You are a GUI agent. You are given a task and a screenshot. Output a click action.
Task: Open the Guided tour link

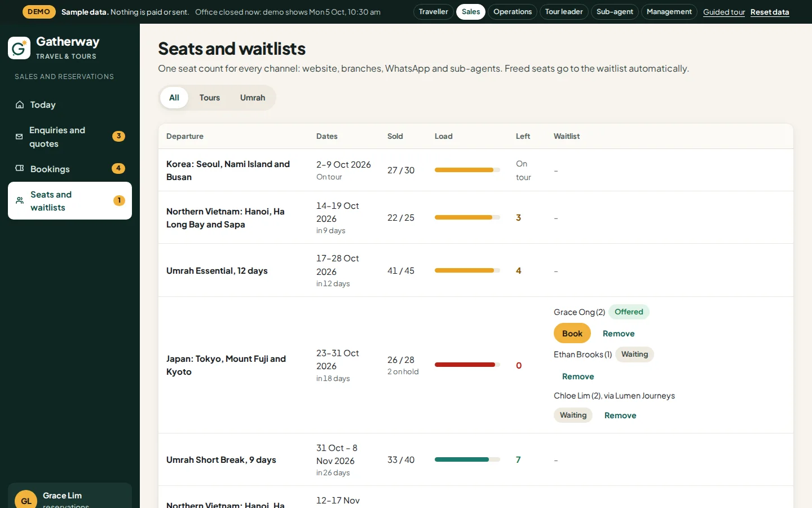(x=724, y=12)
